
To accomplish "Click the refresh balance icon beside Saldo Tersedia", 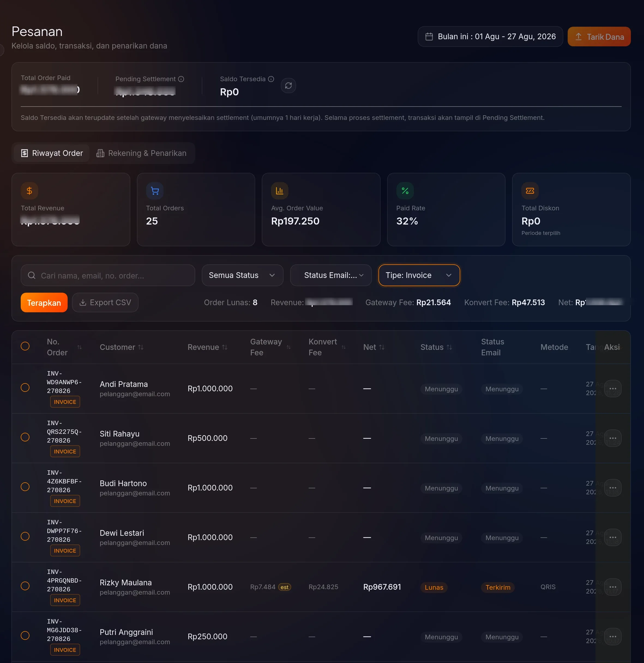I will coord(288,86).
